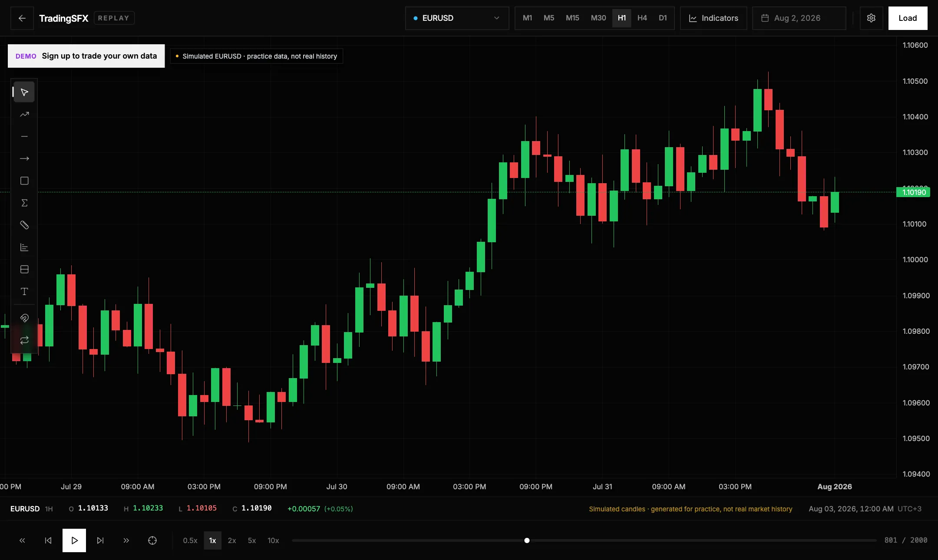Select the horizontal line tool
938x560 pixels.
click(x=24, y=136)
